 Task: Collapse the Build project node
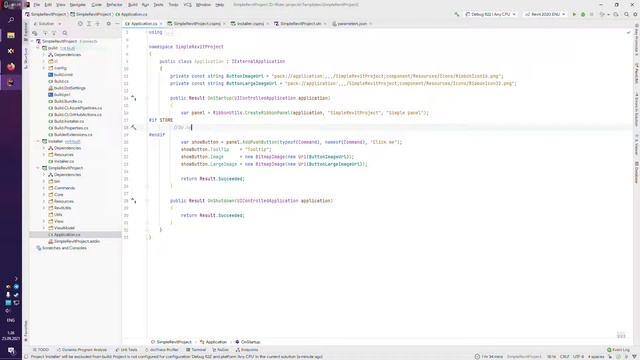(x=39, y=48)
